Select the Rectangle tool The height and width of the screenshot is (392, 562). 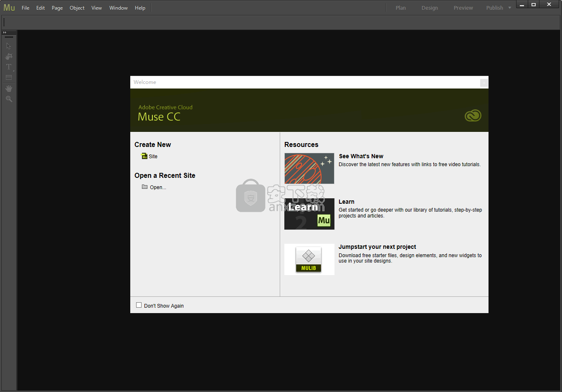point(9,77)
